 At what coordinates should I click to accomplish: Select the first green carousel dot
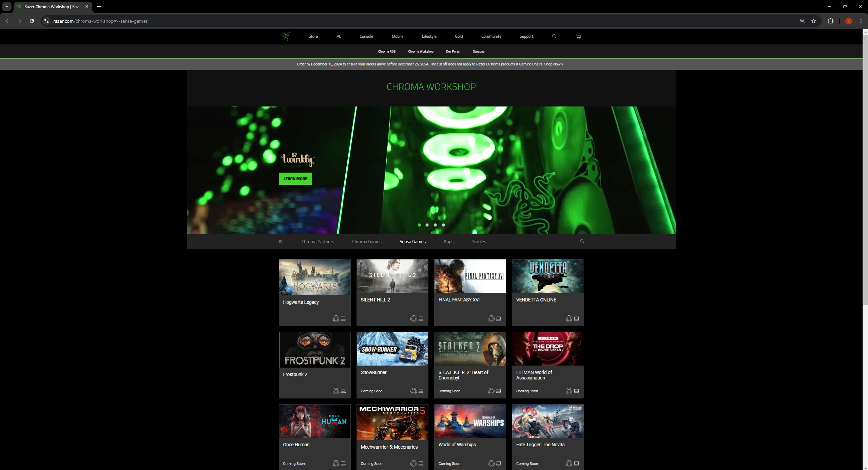pyautogui.click(x=419, y=225)
